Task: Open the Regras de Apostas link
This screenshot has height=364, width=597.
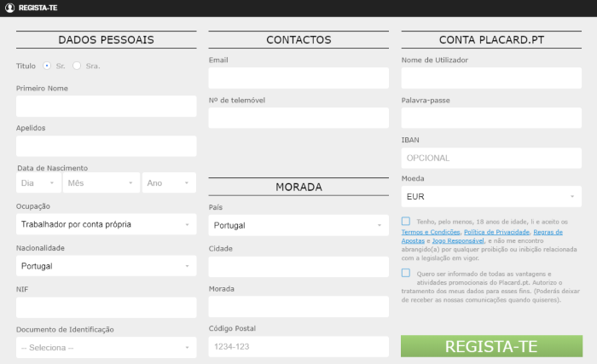Action: pos(548,232)
